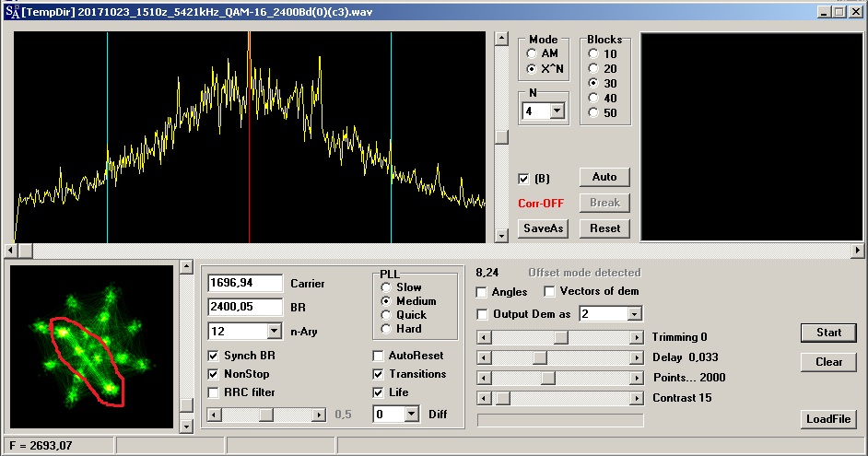
Task: Select AM mode radio button
Action: [x=532, y=54]
